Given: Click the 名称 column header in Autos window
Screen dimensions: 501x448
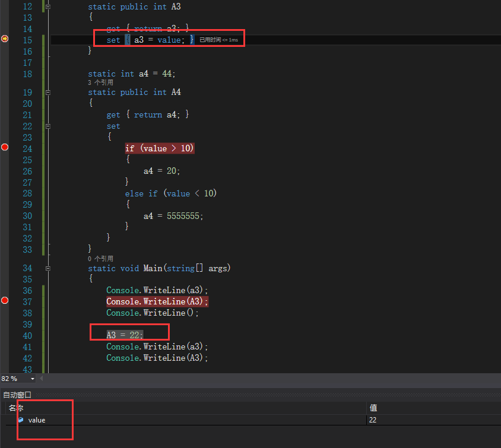Looking at the screenshot, I should pos(15,408).
